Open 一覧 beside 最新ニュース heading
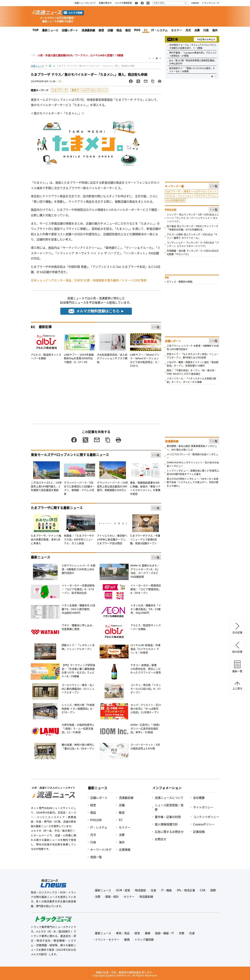Screen dimensions: 250x980 pyautogui.click(x=156, y=557)
